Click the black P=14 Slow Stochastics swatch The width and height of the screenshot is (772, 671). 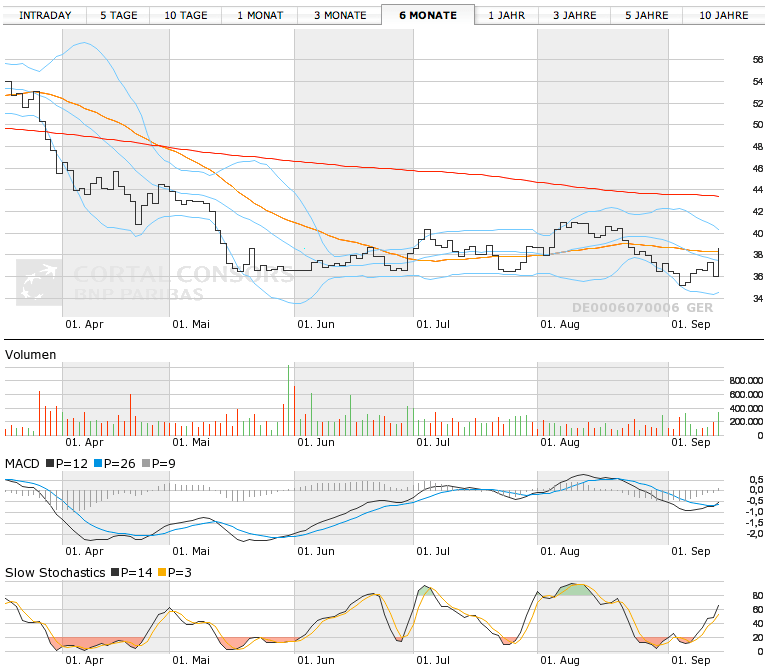[114, 573]
